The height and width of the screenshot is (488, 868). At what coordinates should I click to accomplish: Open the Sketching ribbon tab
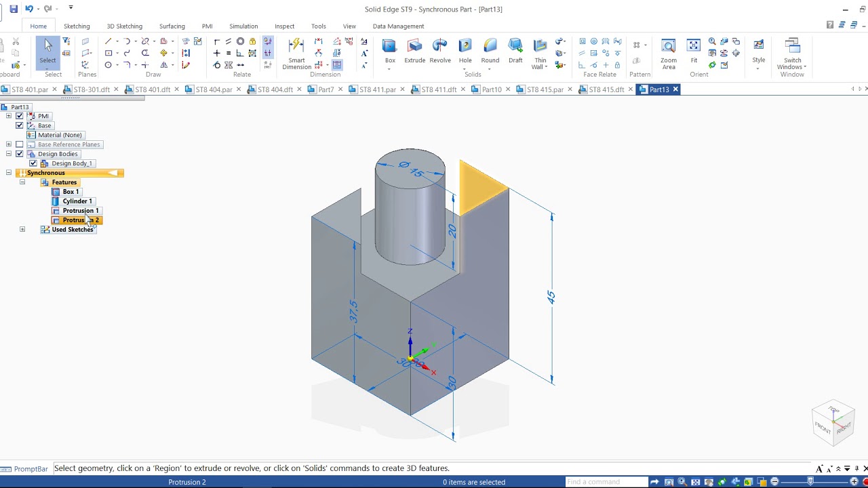(77, 26)
